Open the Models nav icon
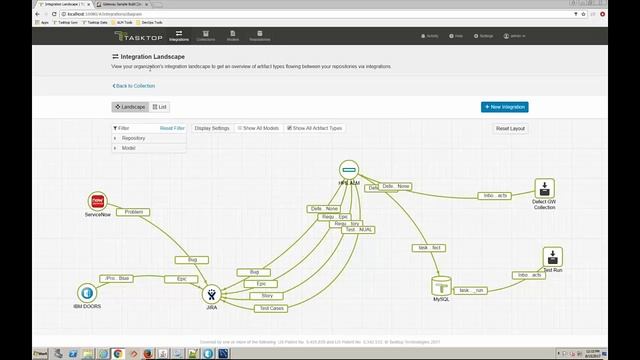Viewport: 640px width, 360px height. [x=233, y=36]
